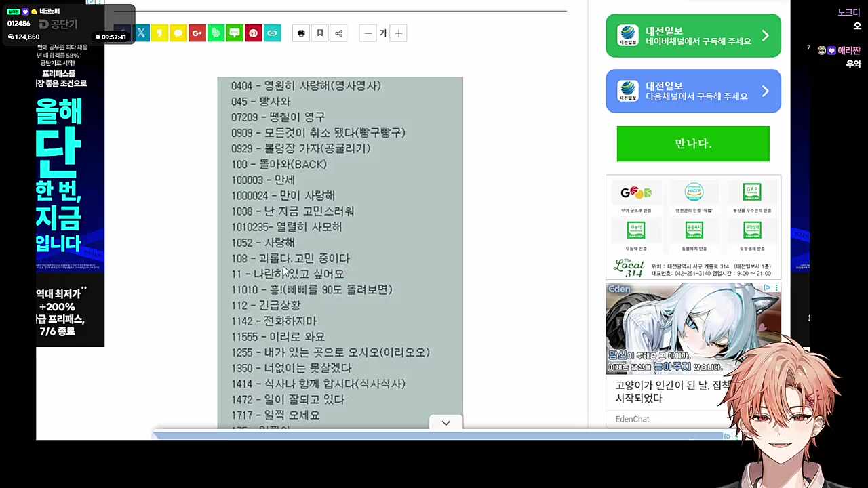The height and width of the screenshot is (488, 868).
Task: Select line '1010235- 열렬히 사모해'
Action: coord(286,227)
